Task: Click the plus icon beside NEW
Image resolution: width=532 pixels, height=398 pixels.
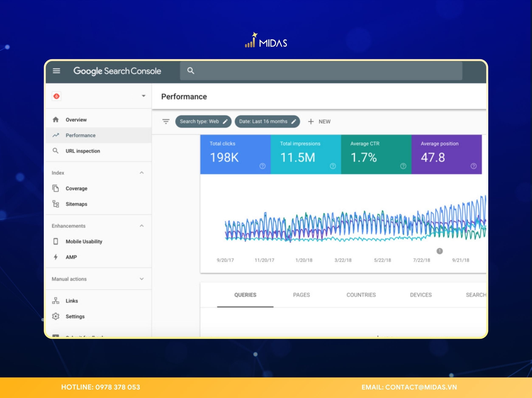Action: pos(311,121)
